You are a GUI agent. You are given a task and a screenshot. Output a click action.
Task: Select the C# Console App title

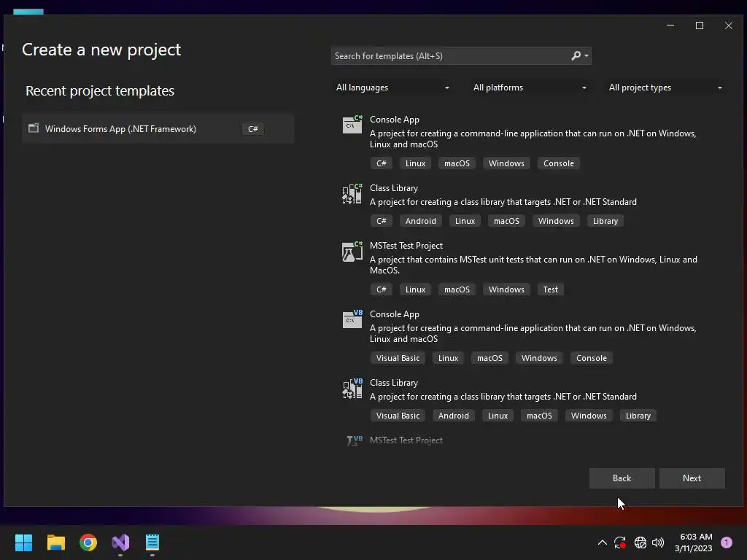[395, 120]
